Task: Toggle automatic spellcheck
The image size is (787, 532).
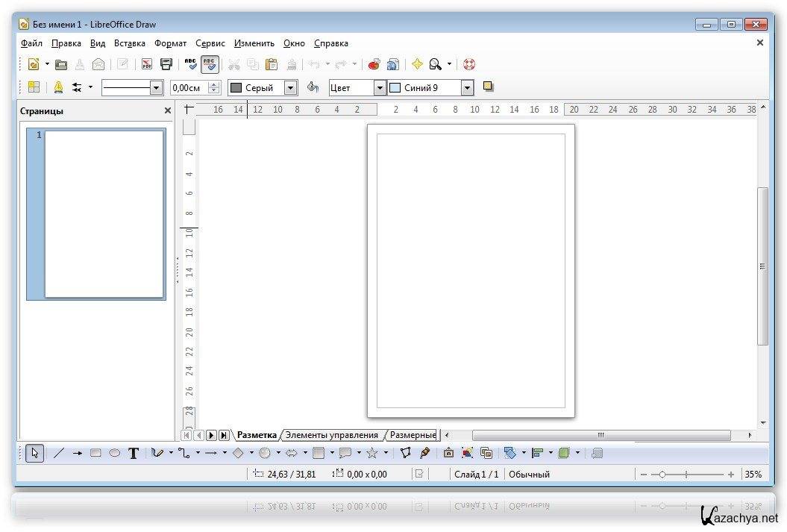Action: tap(210, 64)
